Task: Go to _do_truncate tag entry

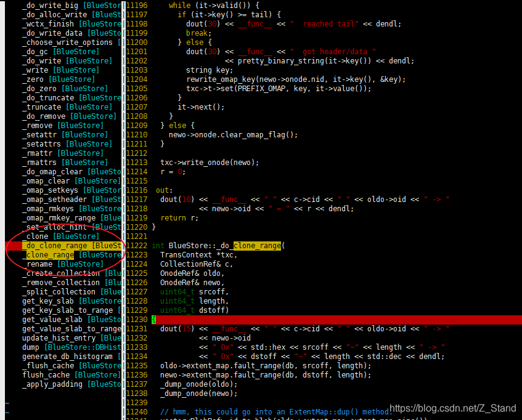Action: [71, 98]
